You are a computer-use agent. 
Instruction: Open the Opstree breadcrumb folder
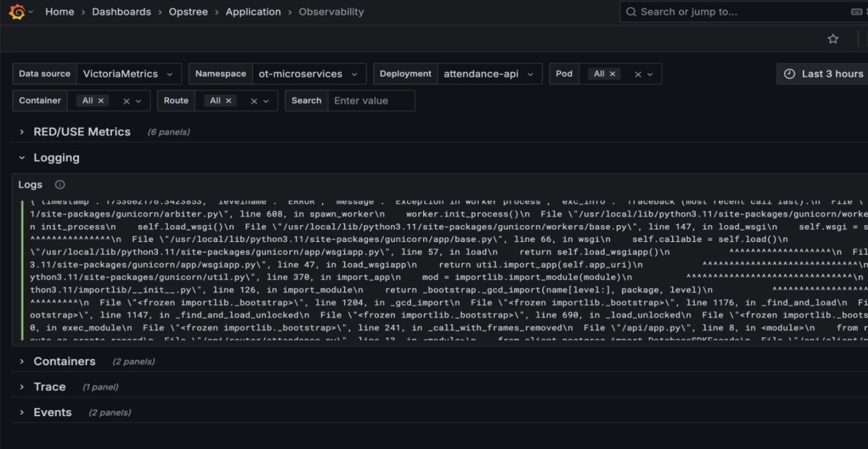click(x=188, y=12)
